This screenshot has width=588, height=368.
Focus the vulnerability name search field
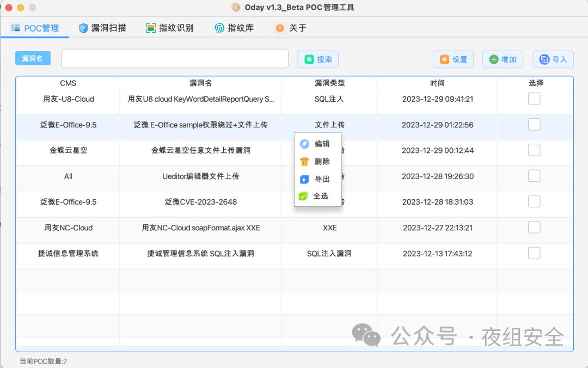click(175, 58)
